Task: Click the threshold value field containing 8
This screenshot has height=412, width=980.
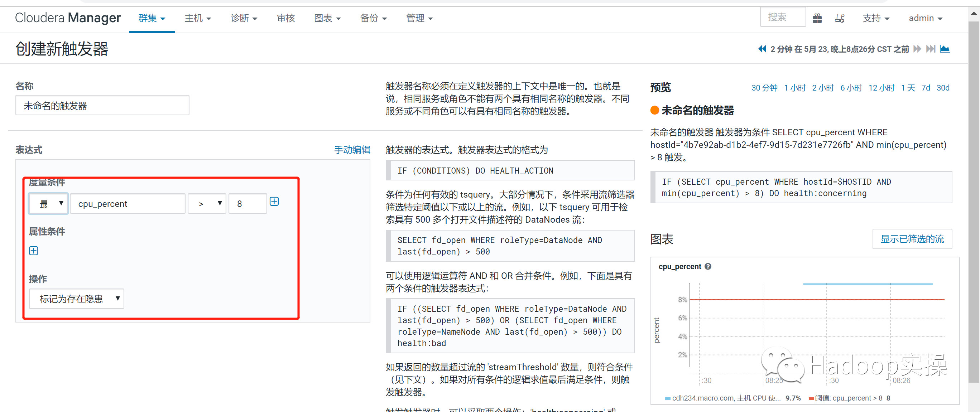Action: (247, 204)
